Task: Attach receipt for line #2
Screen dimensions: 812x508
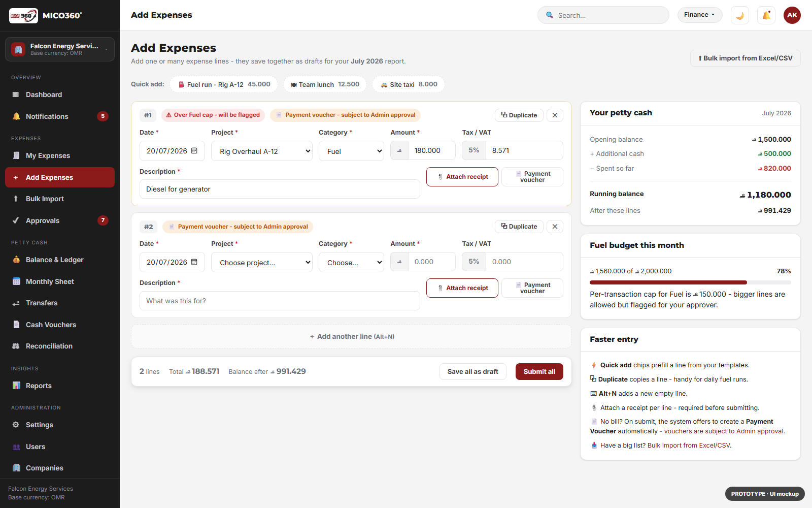Action: click(x=462, y=288)
